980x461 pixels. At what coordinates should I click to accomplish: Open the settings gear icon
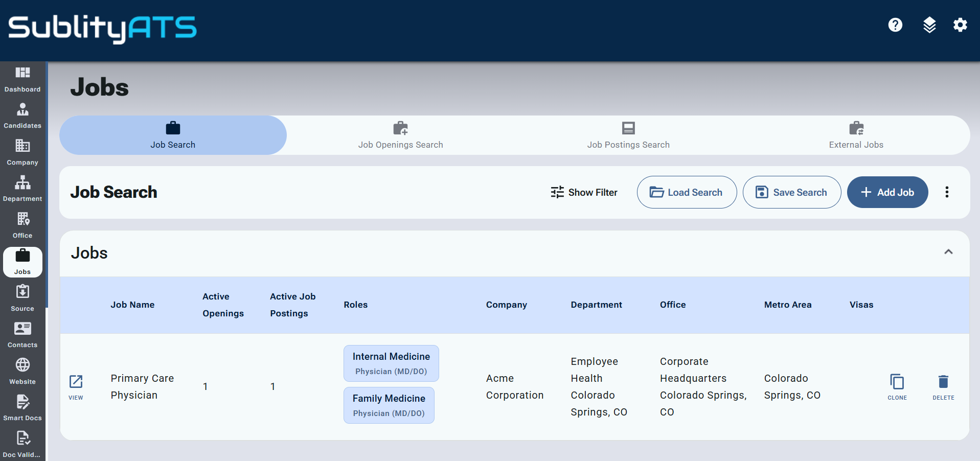tap(960, 25)
